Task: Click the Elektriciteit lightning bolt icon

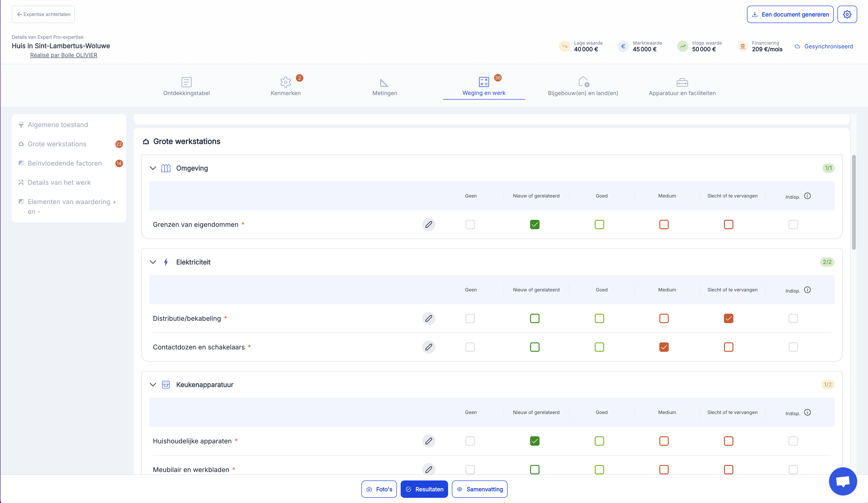Action: pyautogui.click(x=166, y=262)
